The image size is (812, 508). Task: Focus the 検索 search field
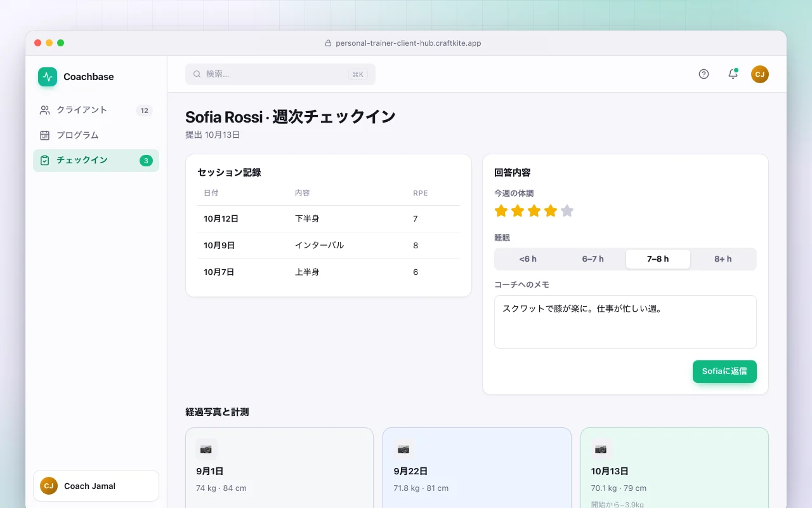click(280, 74)
